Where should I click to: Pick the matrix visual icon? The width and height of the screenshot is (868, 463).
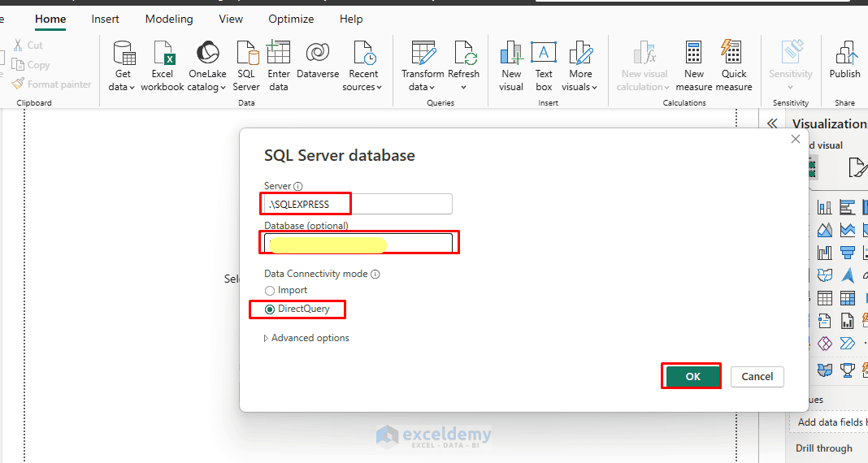[x=847, y=298]
